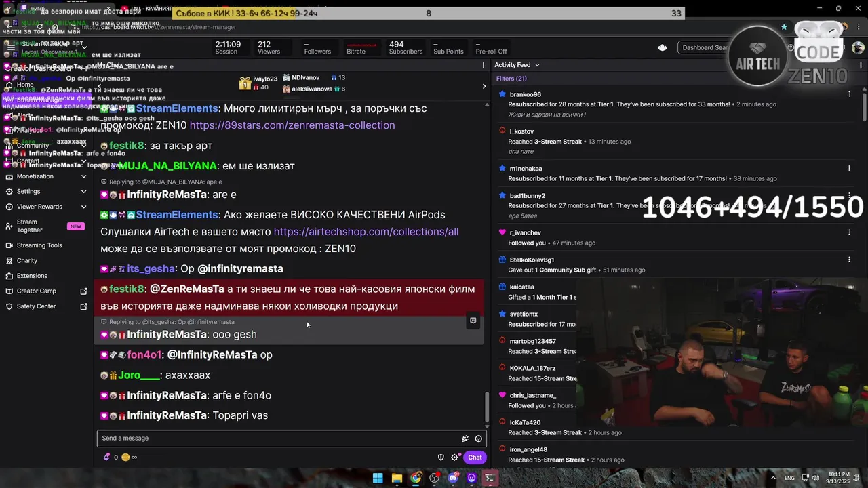
Task: Expand Community sidebar section
Action: pos(84,146)
